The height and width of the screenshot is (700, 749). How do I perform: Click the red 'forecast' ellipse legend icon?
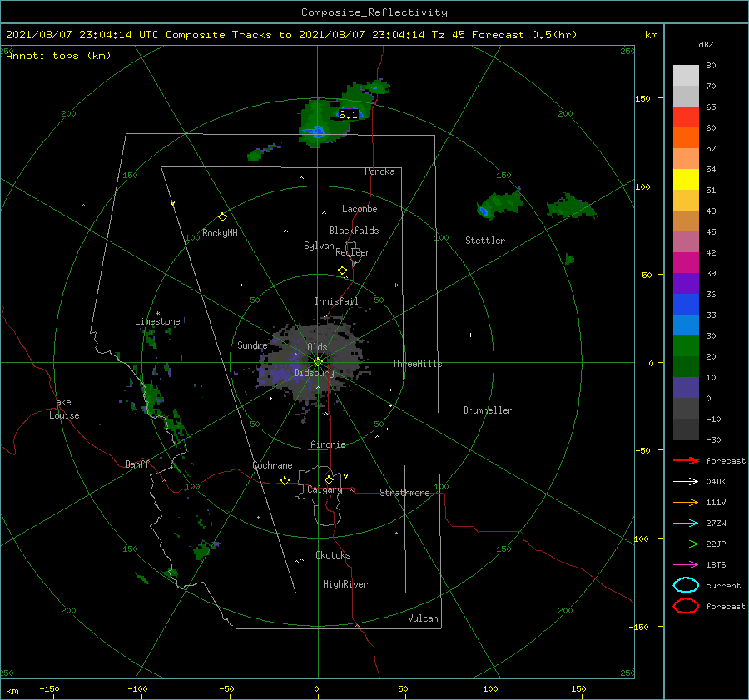pos(686,606)
